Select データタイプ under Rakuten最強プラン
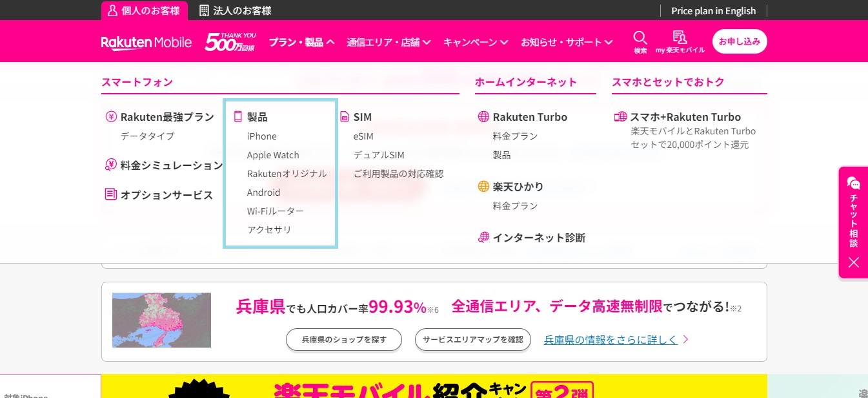Screen dimensions: 868x398 pyautogui.click(x=147, y=136)
